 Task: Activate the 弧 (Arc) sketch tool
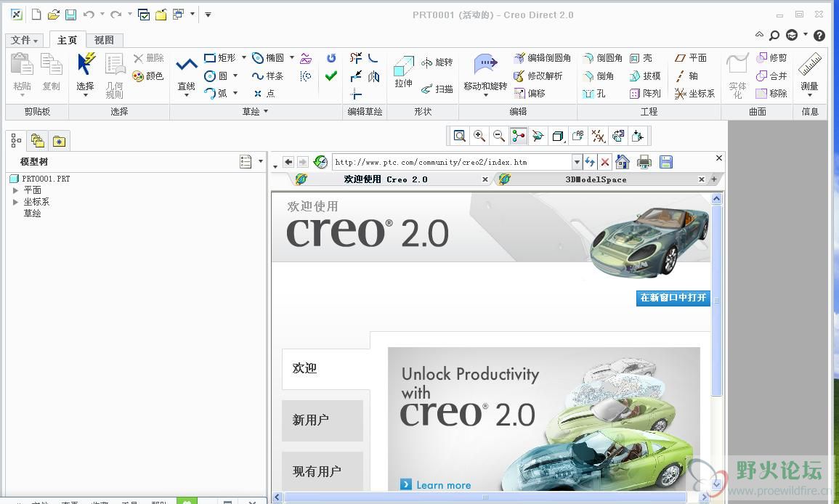[216, 94]
